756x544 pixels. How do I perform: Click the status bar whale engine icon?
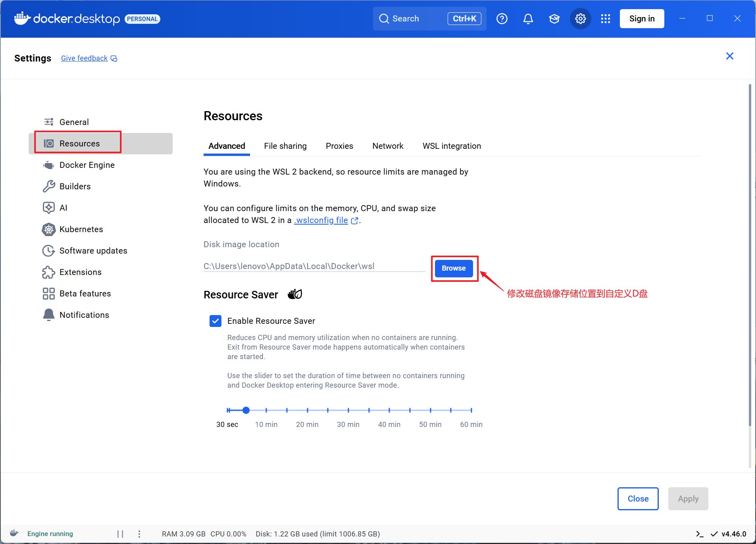(14, 533)
